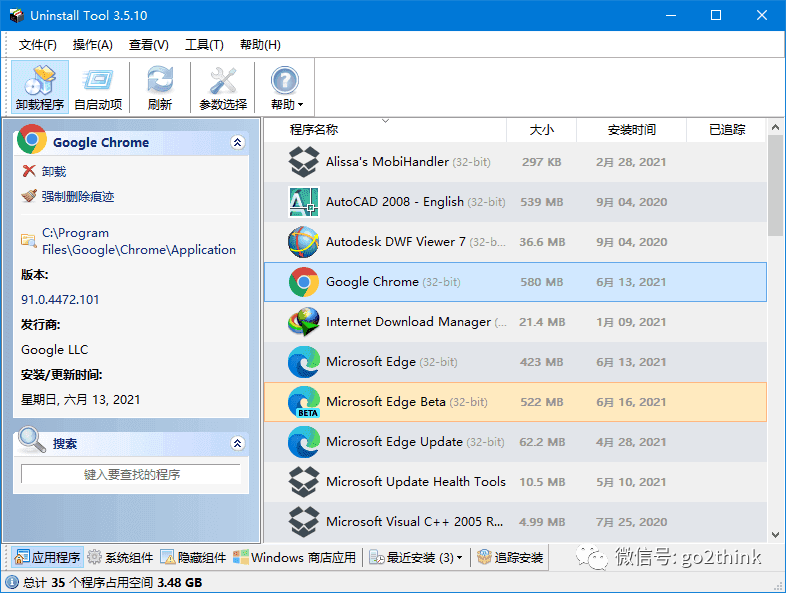
Task: Click Microsoft Edge Update icon
Action: point(303,442)
